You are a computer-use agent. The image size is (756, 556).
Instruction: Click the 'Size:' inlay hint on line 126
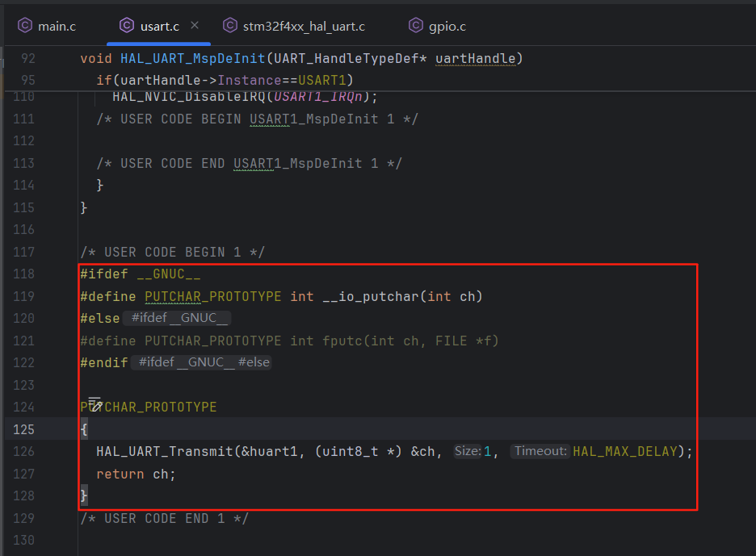point(468,451)
